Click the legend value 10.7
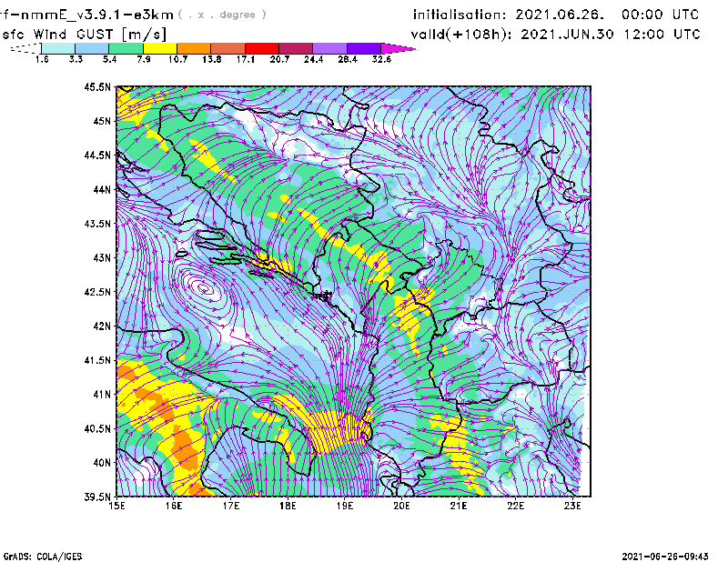The image size is (728, 562). [177, 59]
